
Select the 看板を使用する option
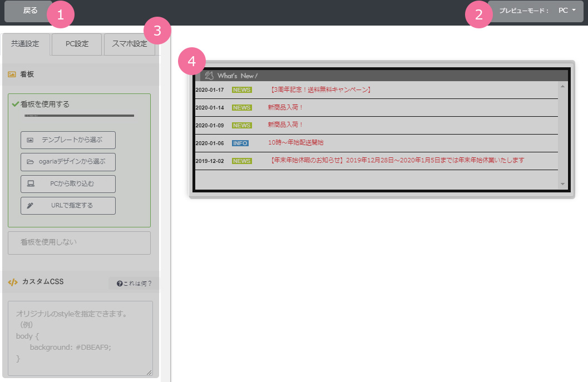tap(79, 160)
